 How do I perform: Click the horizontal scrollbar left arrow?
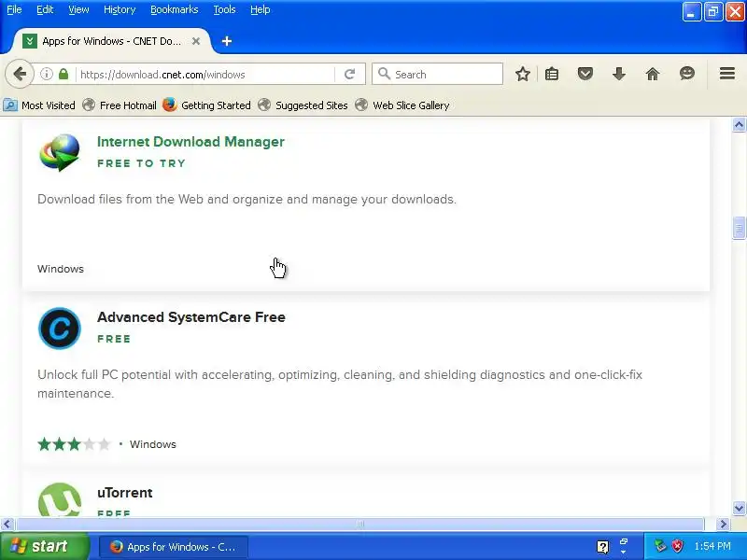[x=7, y=525]
